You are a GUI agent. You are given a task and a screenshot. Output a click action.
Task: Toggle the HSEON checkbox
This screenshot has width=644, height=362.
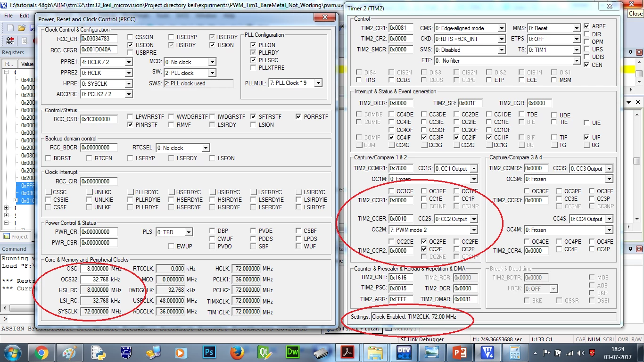coord(130,45)
